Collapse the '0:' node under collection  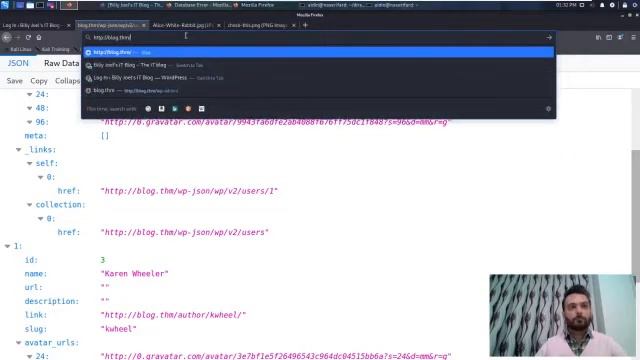(x=40, y=219)
